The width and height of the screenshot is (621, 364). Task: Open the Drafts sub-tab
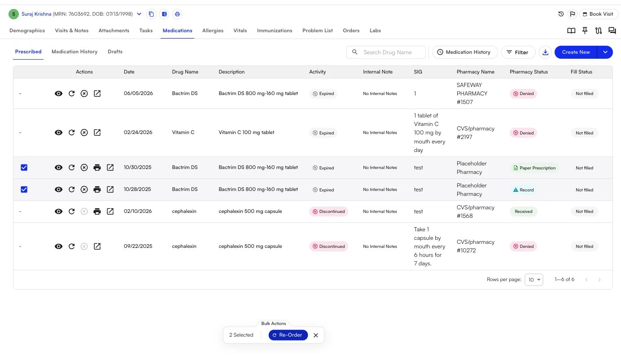(x=115, y=52)
